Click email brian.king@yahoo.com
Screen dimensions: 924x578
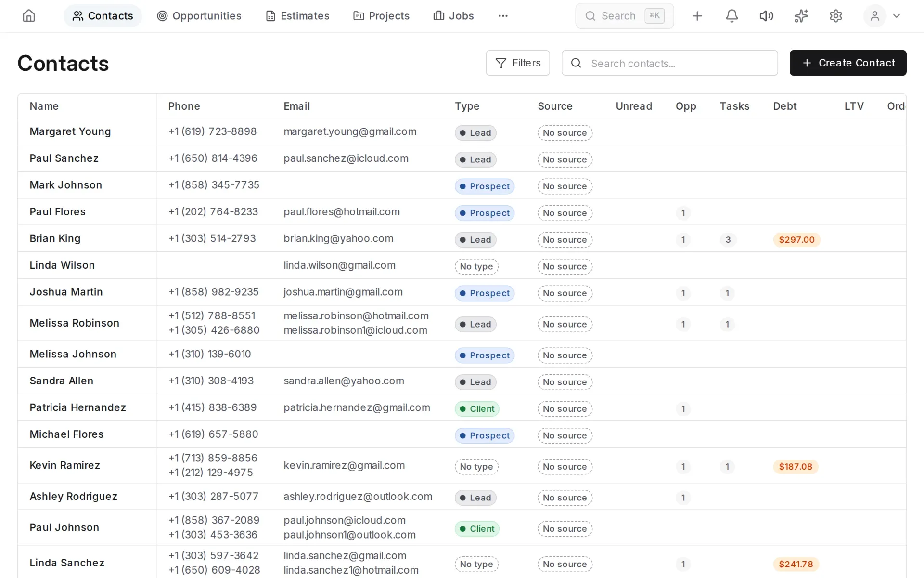coord(338,238)
